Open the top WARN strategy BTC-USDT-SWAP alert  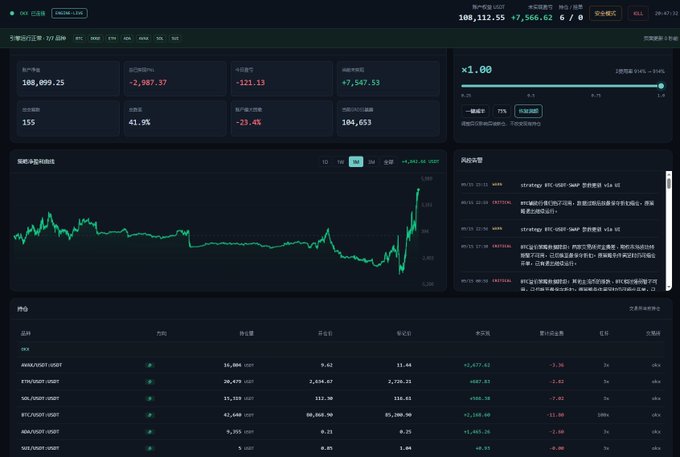pyautogui.click(x=559, y=185)
